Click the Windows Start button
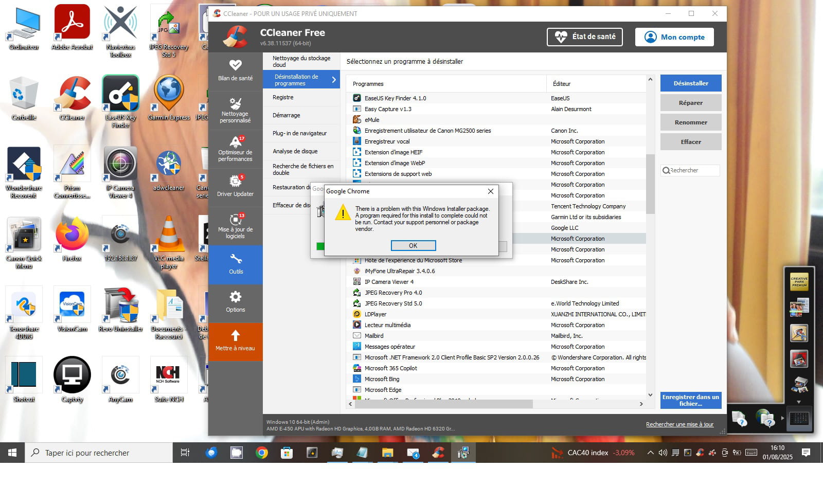The image size is (823, 504). (x=12, y=453)
